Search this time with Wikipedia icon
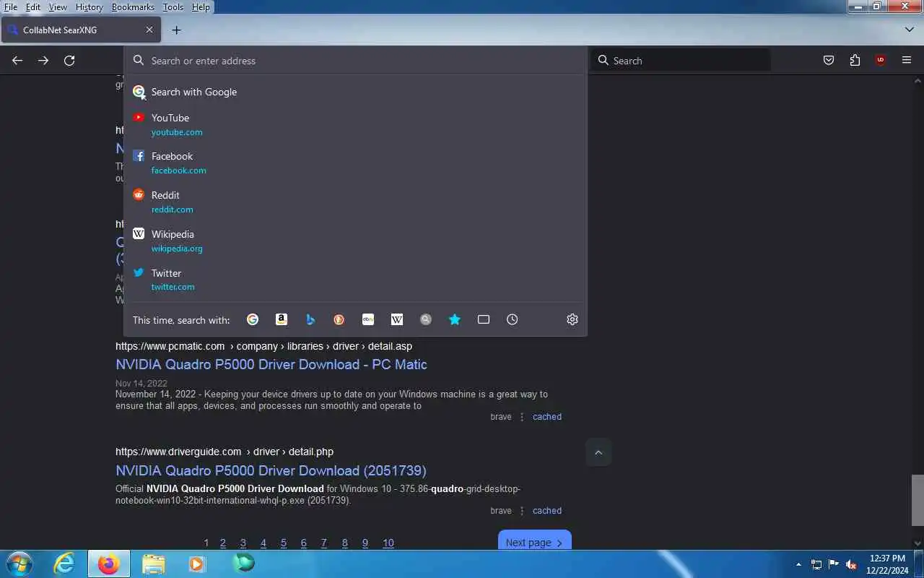The width and height of the screenshot is (924, 578). pos(397,319)
